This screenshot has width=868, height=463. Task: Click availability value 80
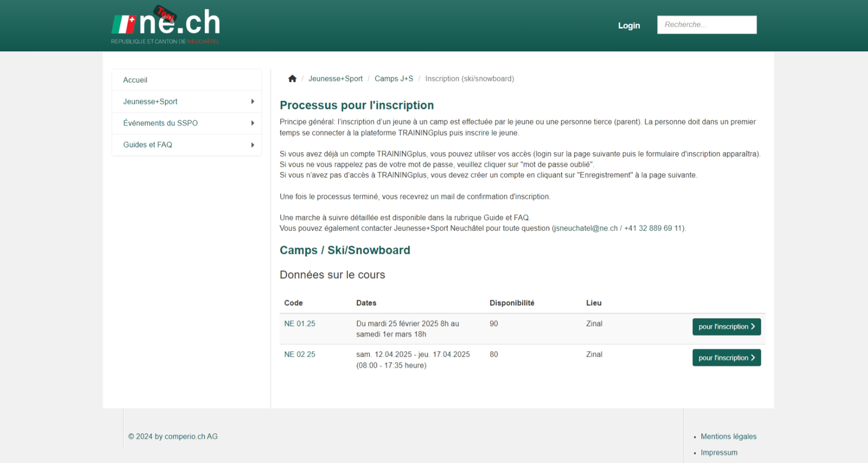494,355
